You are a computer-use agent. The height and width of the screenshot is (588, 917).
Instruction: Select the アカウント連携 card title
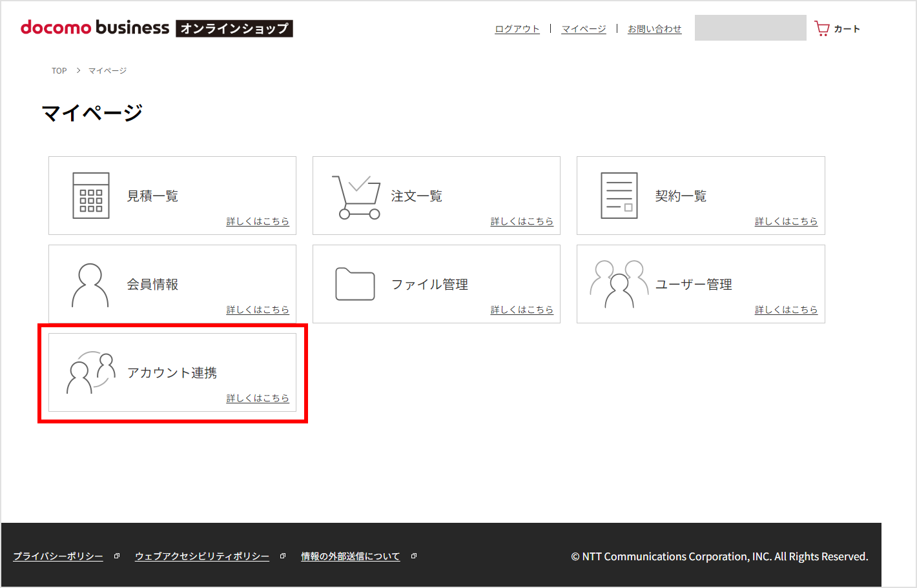[x=172, y=373]
